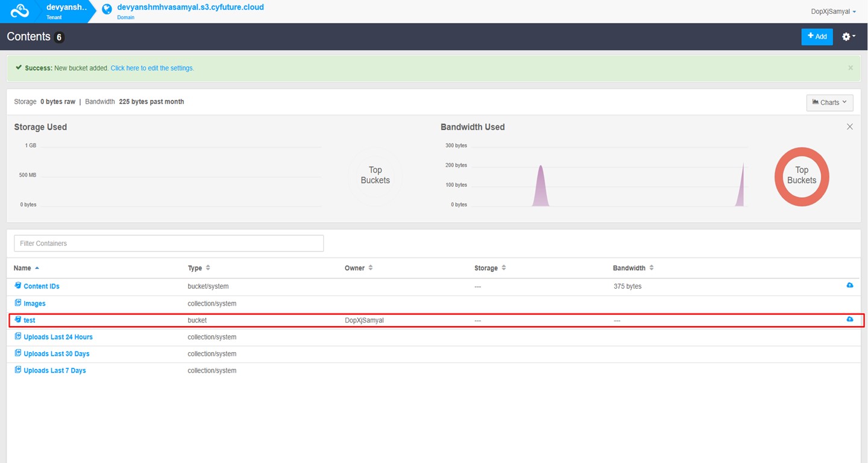Focus the Filter Containers input field
868x463 pixels.
(x=169, y=244)
